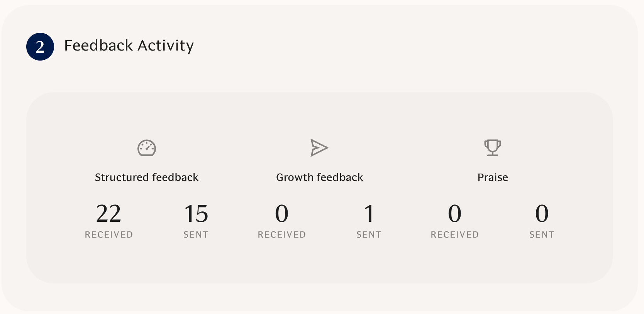Select RECEIVED label under Praise
The width and height of the screenshot is (644, 314).
point(455,235)
